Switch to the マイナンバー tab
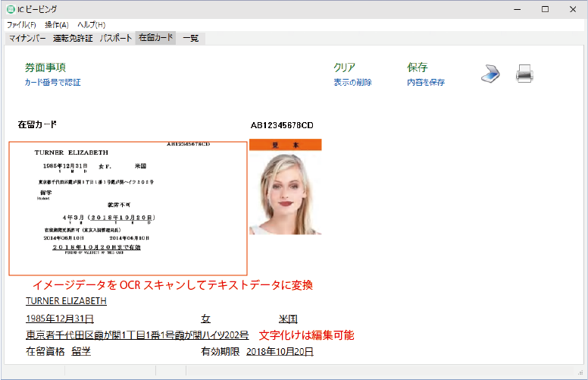The width and height of the screenshot is (588, 380). 27,38
